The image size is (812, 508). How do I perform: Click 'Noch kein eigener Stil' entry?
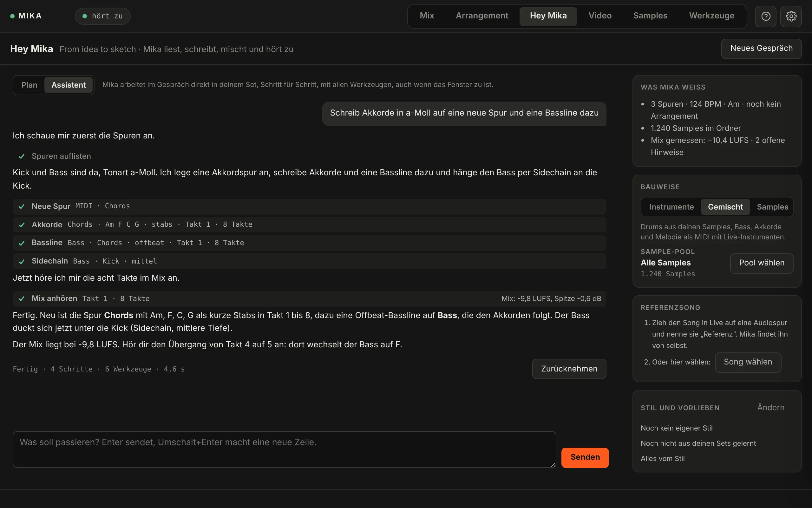(677, 428)
